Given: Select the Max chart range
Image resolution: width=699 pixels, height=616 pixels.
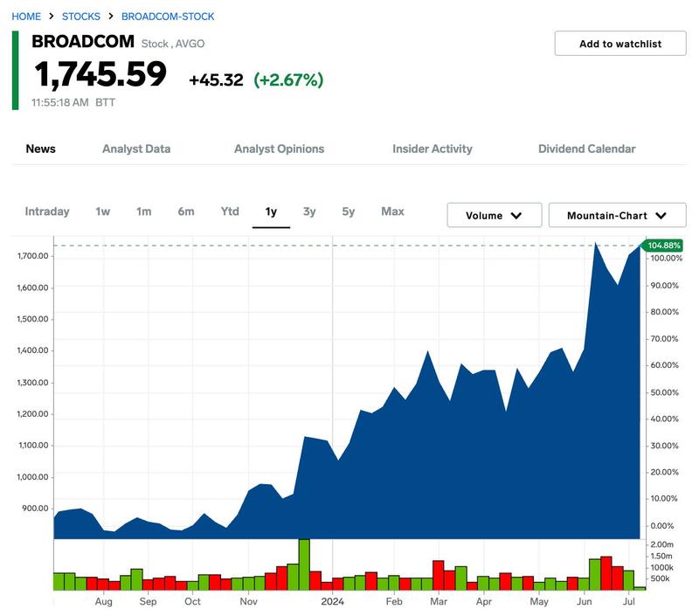Looking at the screenshot, I should point(392,211).
